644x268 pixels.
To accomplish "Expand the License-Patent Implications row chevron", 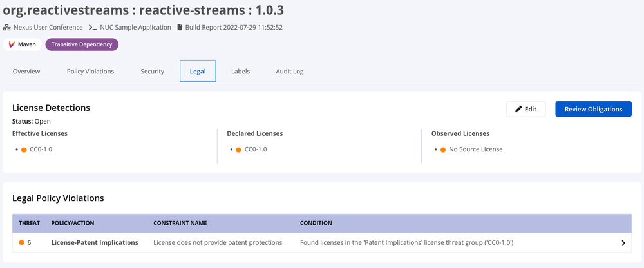I will pyautogui.click(x=623, y=243).
